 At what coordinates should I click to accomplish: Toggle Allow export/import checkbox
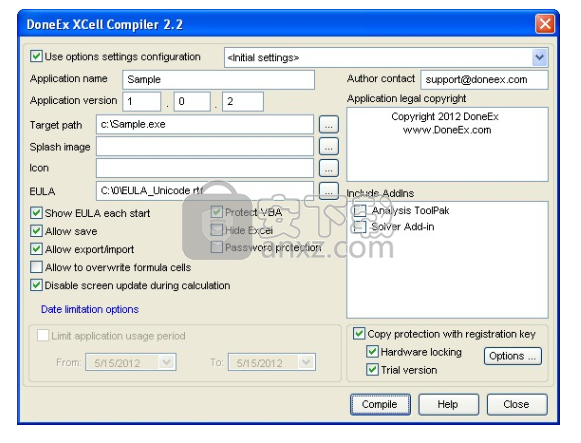click(36, 249)
